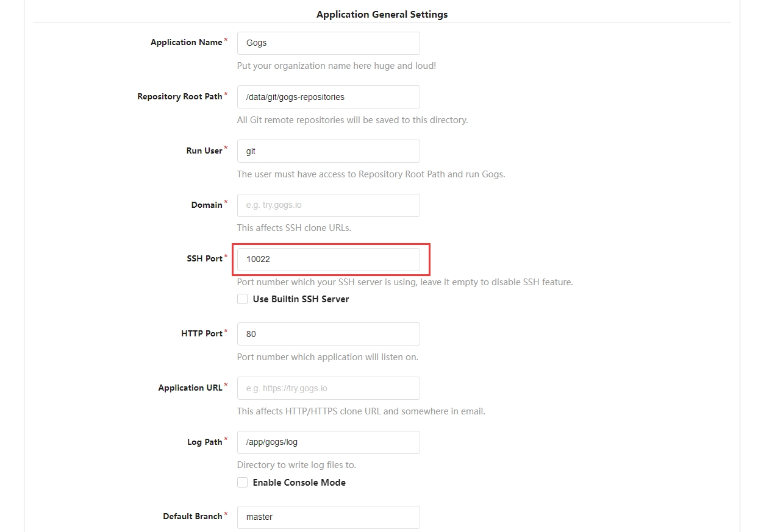Focus the Default Branch input field

point(328,517)
